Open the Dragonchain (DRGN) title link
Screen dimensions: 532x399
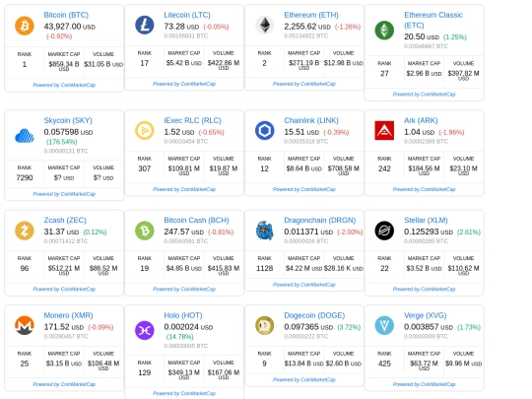point(319,221)
